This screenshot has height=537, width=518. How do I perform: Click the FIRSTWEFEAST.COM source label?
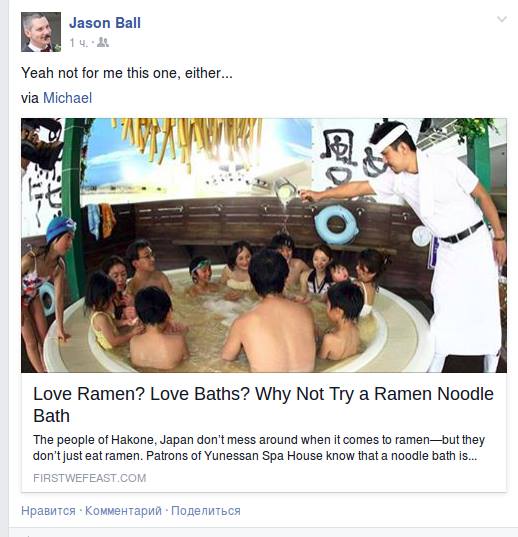(x=90, y=478)
